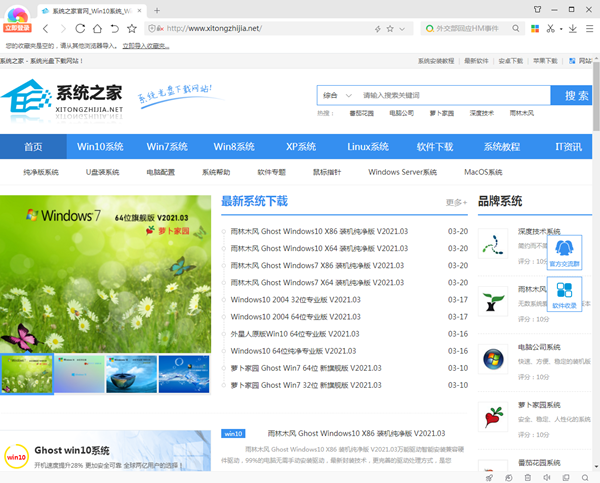
Task: Open the Win7系统 navigation tab
Action: (167, 147)
